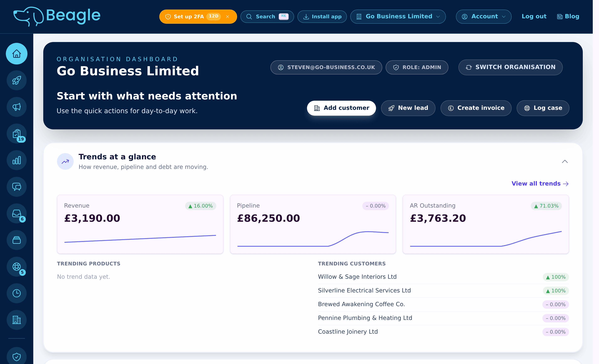Click the Add customer quick action
This screenshot has width=599, height=364.
(341, 108)
